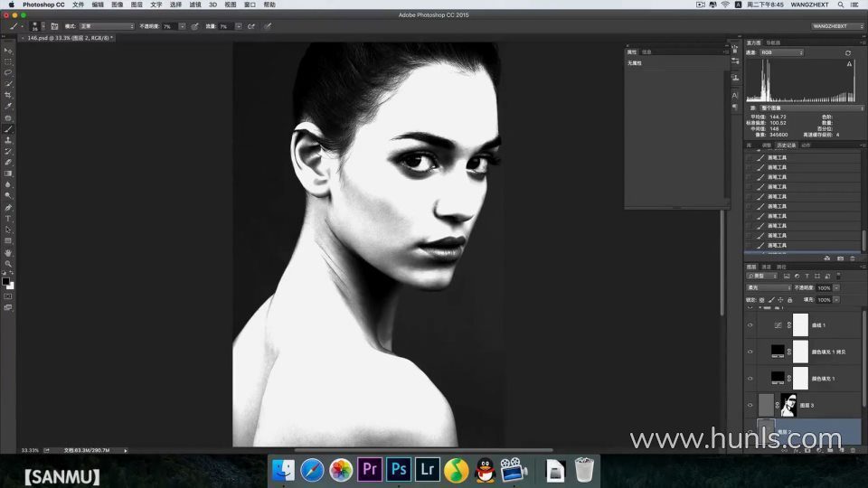The height and width of the screenshot is (488, 868).
Task: Select the Hand tool
Action: (x=8, y=253)
